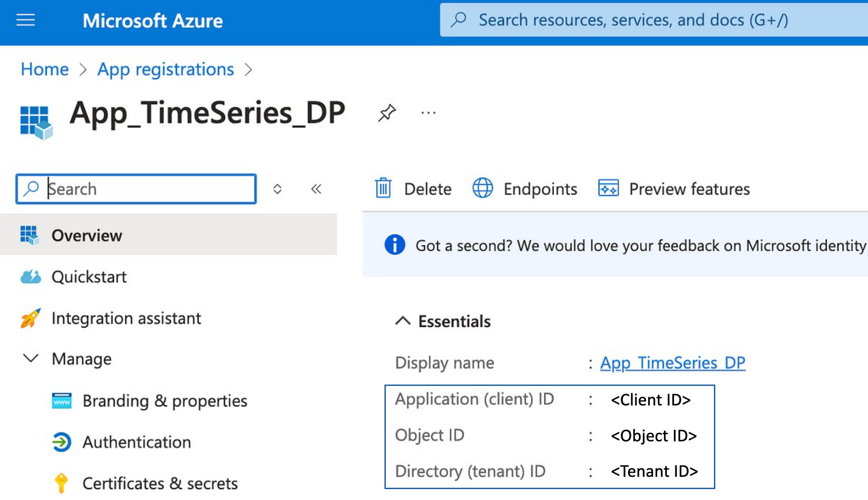Click the Integration assistant rocket icon
The width and height of the screenshot is (868, 500).
point(30,318)
